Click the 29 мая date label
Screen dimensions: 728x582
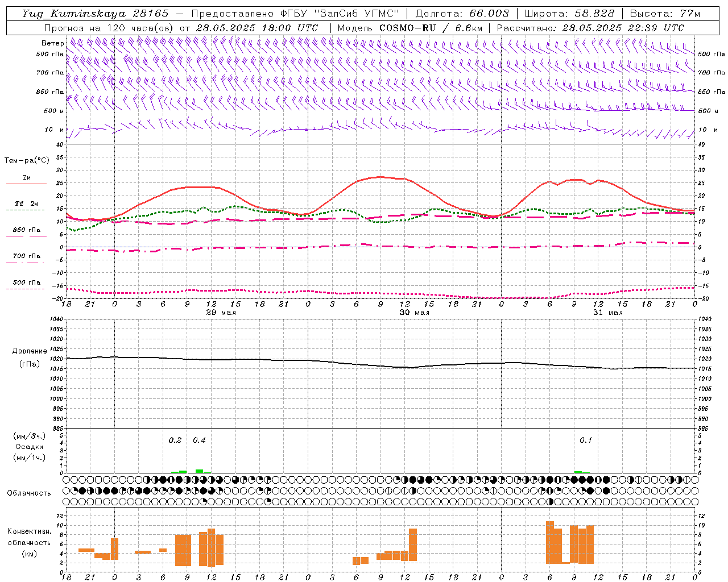[x=221, y=313]
